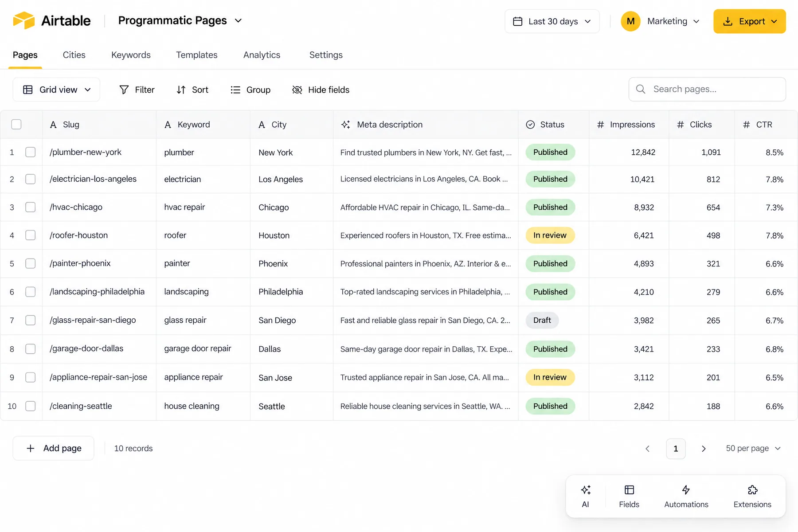Image resolution: width=798 pixels, height=532 pixels.
Task: Go to the previous page arrow
Action: (x=648, y=449)
